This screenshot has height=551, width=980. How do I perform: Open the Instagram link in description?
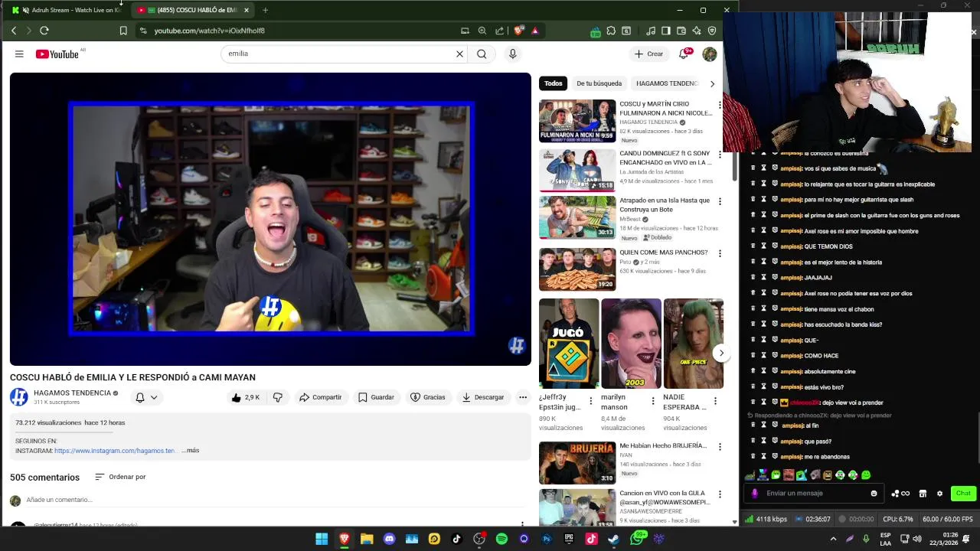coord(115,451)
